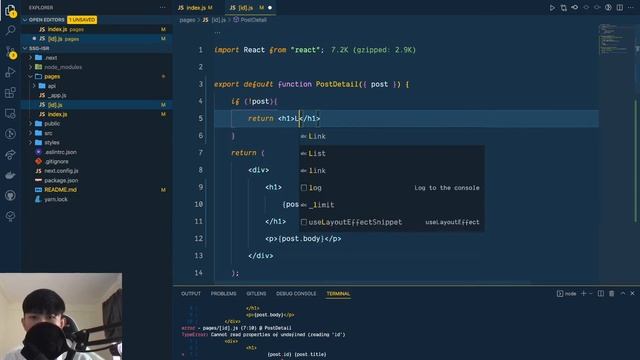Viewport: 640px width, 360px height.
Task: Open the Docker view in activity bar
Action: click(11, 175)
